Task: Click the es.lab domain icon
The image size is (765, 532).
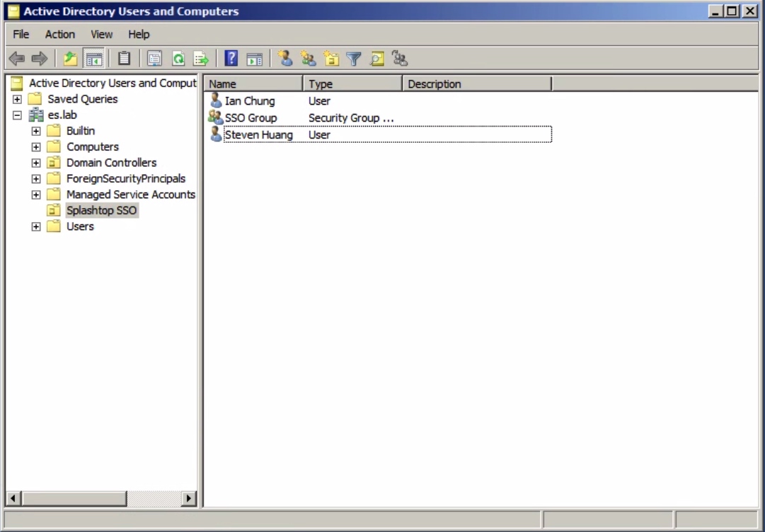Action: coord(36,115)
